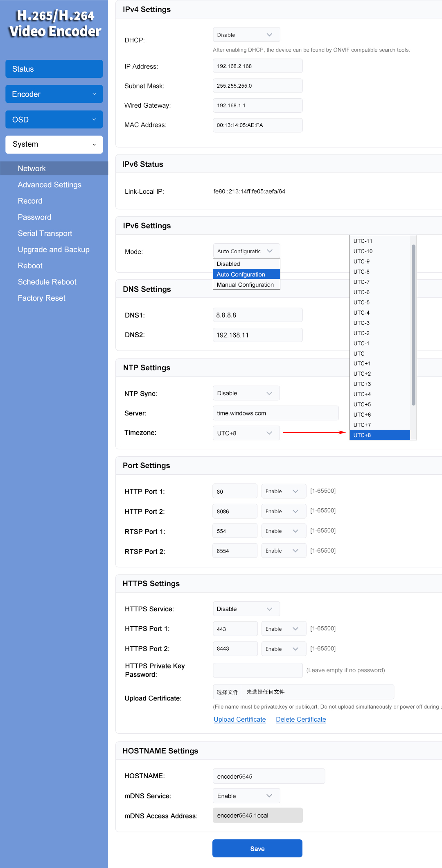Open HTTP Port 1 Enable dropdown
The image size is (442, 868).
284,491
